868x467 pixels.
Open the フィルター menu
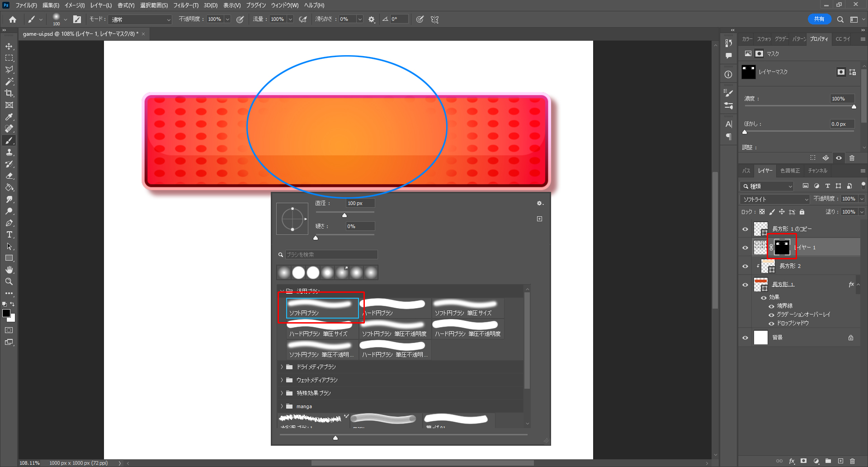(185, 5)
